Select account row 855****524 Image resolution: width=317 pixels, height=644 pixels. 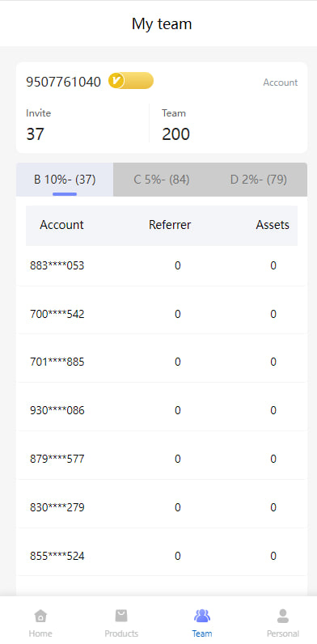[x=162, y=556]
